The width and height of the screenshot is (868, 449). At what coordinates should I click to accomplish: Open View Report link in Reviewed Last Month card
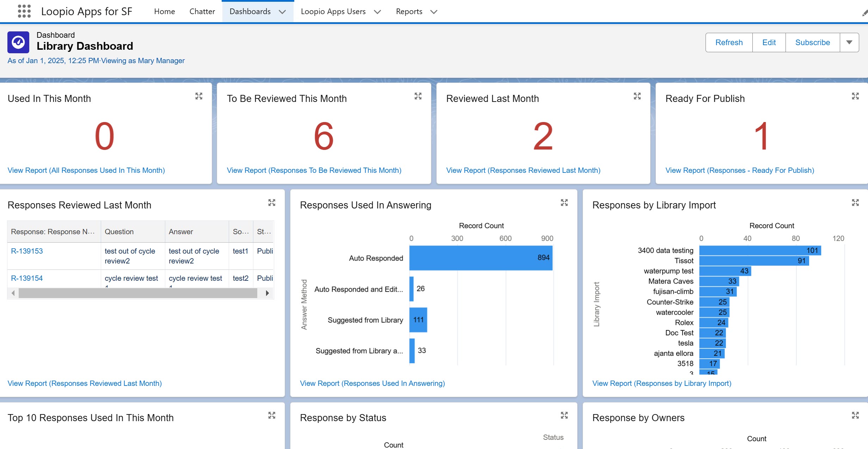click(523, 170)
